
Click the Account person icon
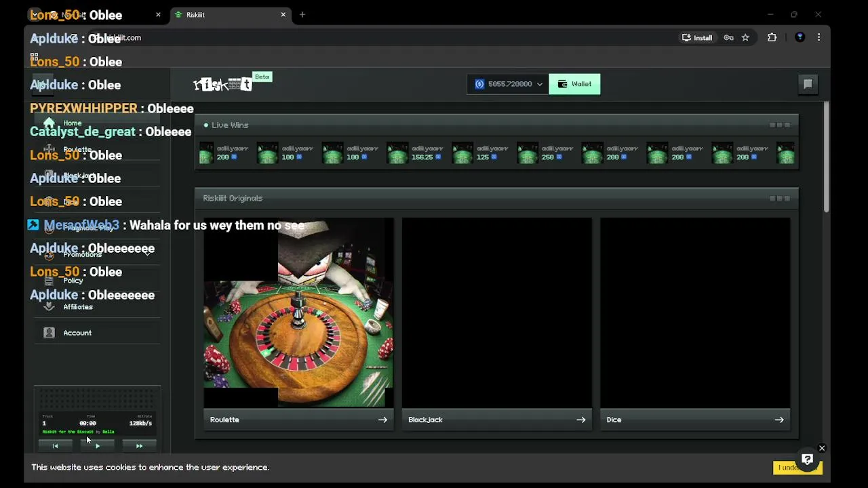tap(49, 333)
